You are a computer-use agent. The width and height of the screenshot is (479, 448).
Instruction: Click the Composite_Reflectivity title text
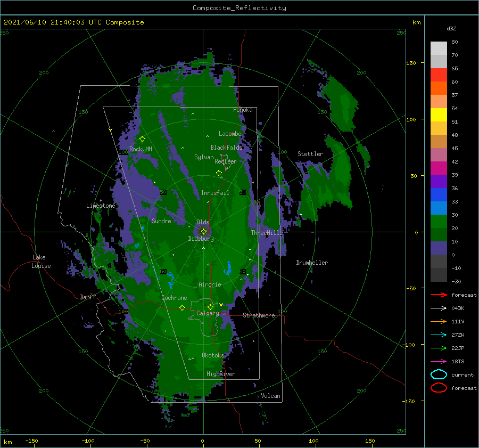[240, 8]
